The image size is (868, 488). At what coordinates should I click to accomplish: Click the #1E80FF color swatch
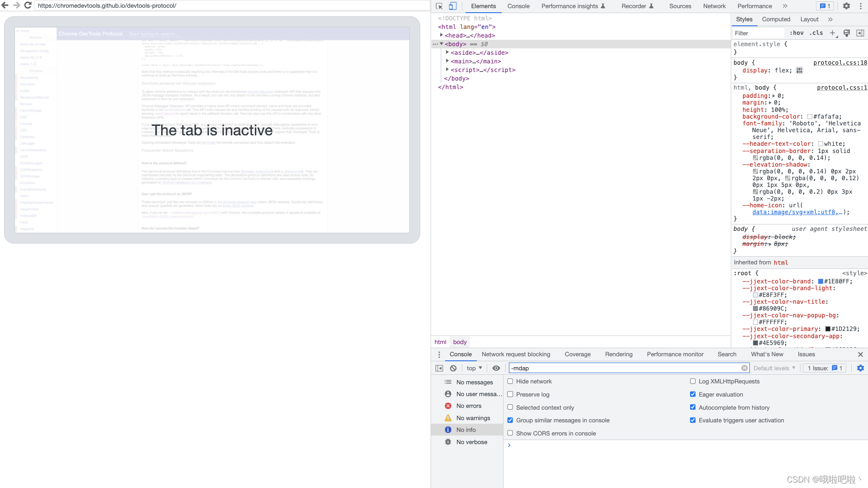(820, 281)
